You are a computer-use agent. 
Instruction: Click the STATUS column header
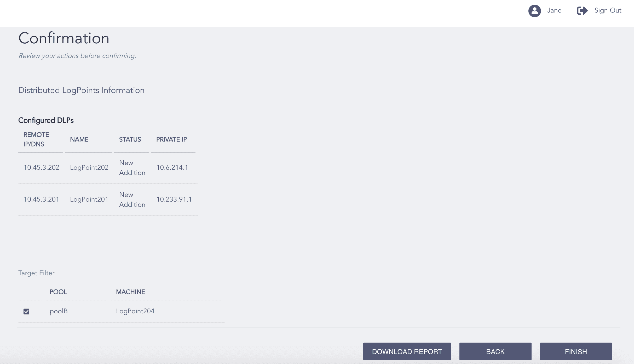130,139
